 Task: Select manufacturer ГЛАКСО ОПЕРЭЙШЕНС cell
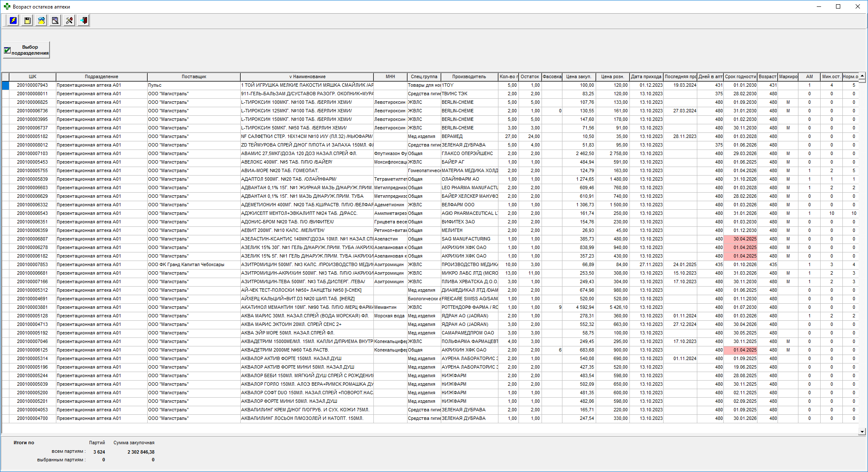click(x=469, y=154)
